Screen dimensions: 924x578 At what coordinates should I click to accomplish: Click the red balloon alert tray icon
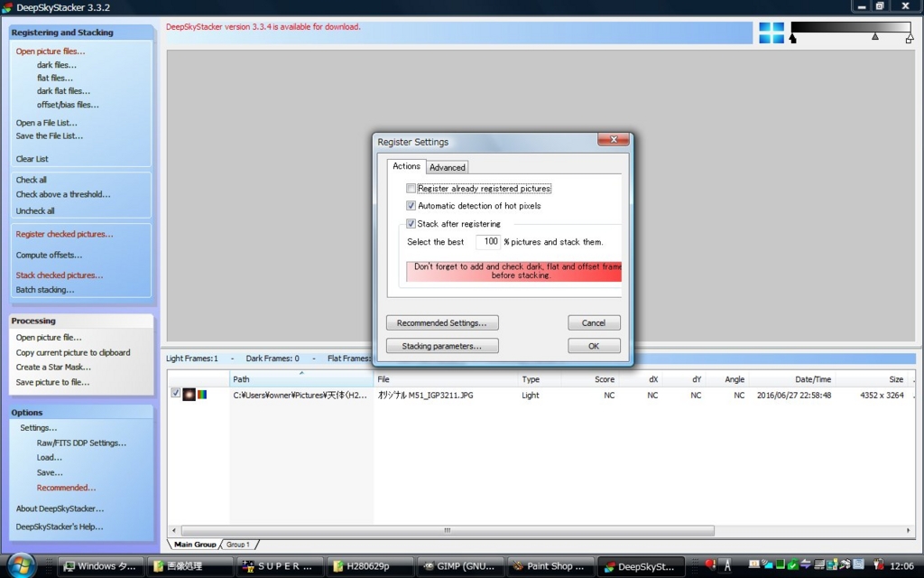tap(710, 564)
